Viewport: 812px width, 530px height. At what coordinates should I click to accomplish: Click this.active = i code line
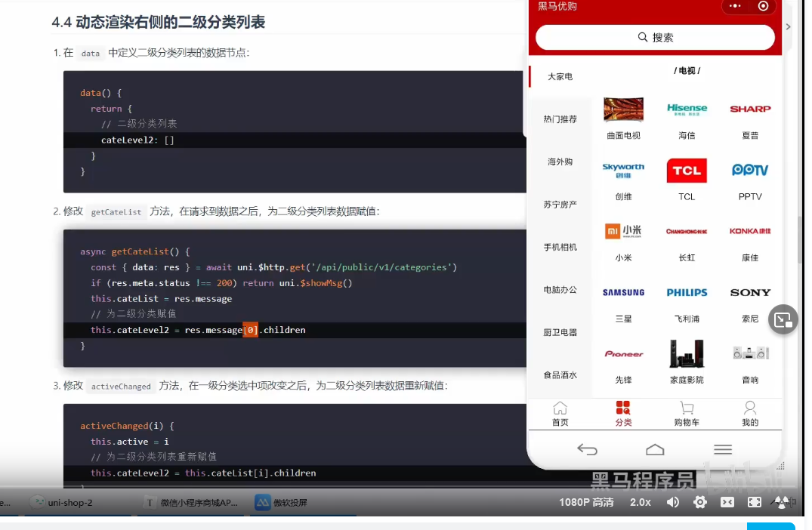pyautogui.click(x=129, y=442)
